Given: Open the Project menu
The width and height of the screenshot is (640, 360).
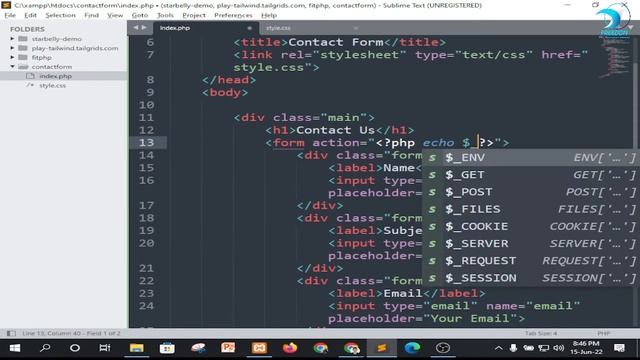Looking at the screenshot, I should click(x=194, y=15).
